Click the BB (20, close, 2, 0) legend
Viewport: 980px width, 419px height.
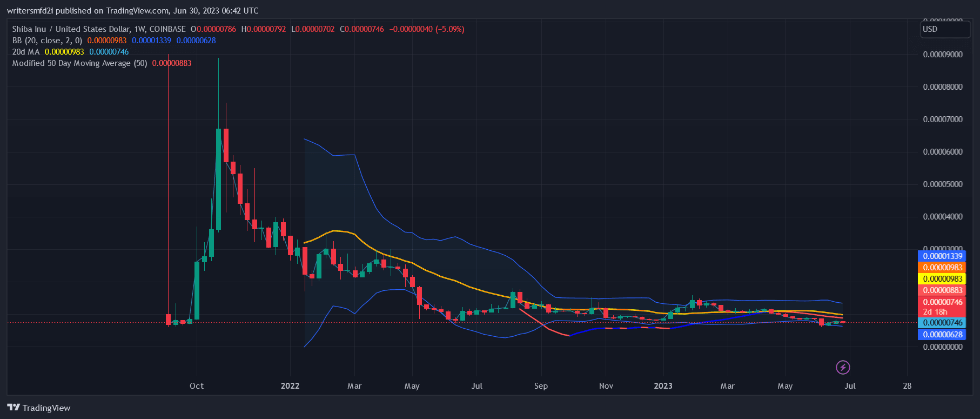coord(47,41)
